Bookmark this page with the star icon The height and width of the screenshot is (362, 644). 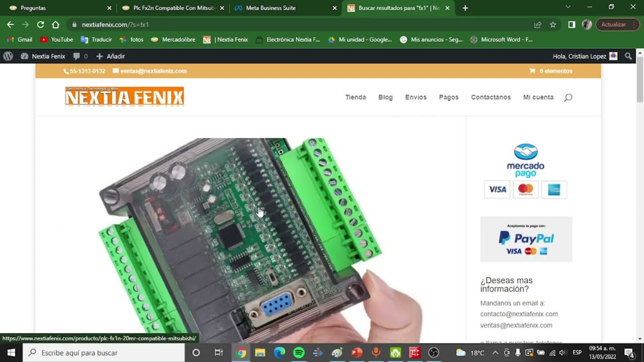click(x=553, y=24)
